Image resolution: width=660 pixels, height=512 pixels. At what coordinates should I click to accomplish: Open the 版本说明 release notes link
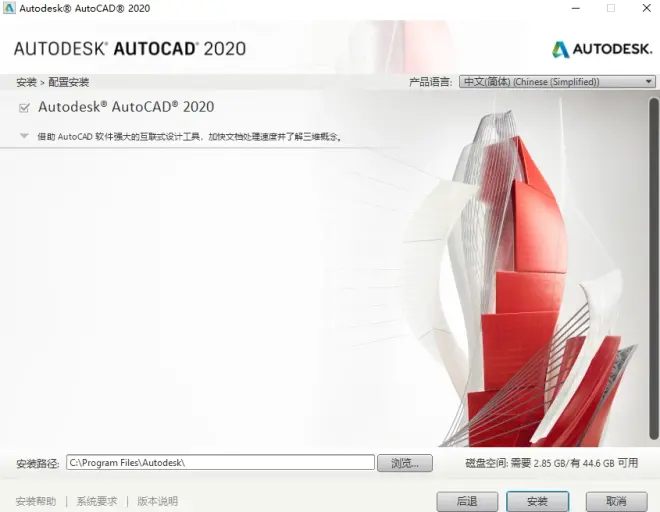coord(157,501)
